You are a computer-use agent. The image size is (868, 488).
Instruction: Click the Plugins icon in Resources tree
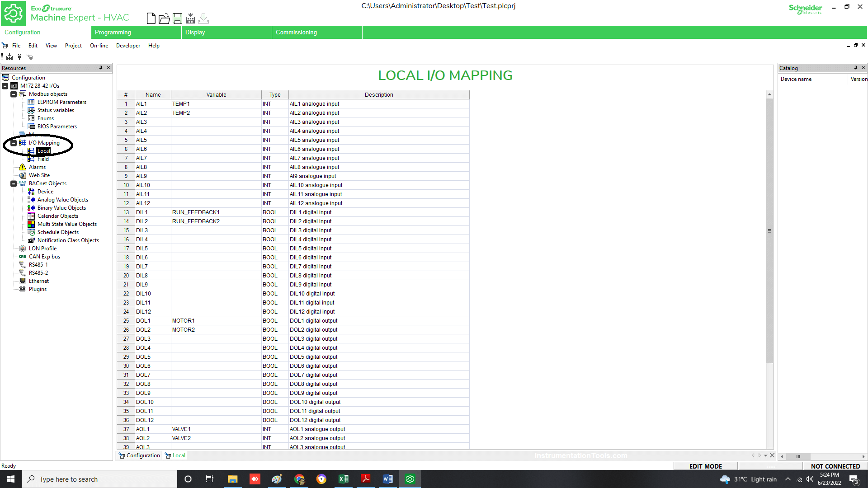23,289
